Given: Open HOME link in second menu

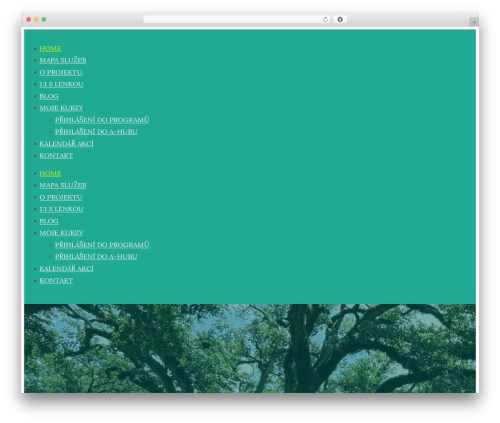Looking at the screenshot, I should (x=50, y=174).
